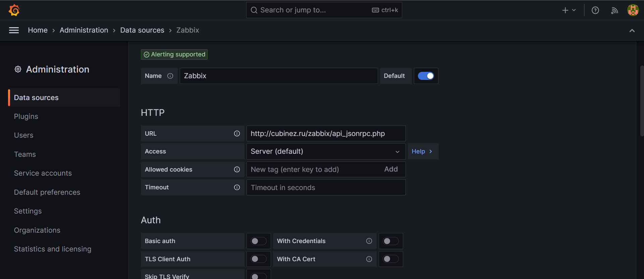644x279 pixels.
Task: Click the HTTP section heading
Action: click(153, 112)
